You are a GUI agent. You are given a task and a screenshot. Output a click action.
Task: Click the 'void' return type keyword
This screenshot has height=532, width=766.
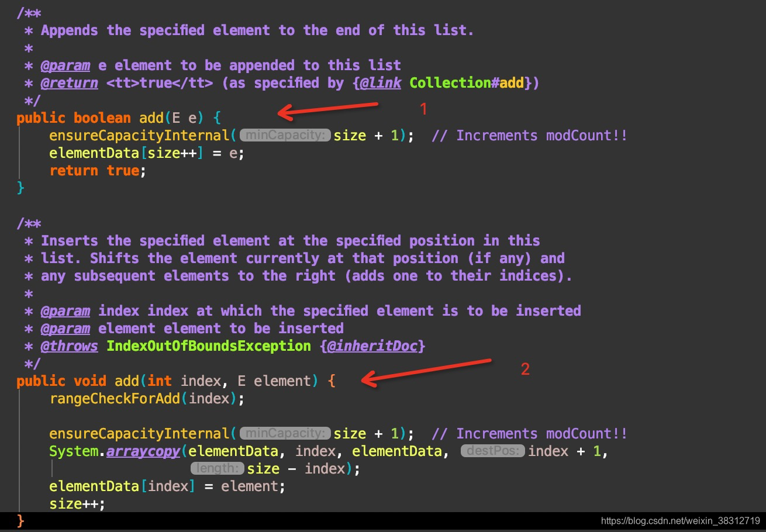coord(89,381)
